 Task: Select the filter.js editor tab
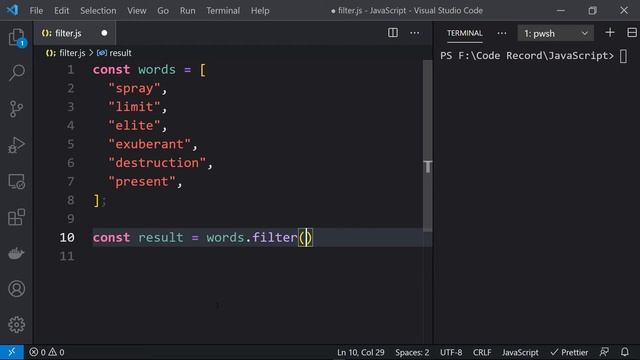tap(74, 33)
